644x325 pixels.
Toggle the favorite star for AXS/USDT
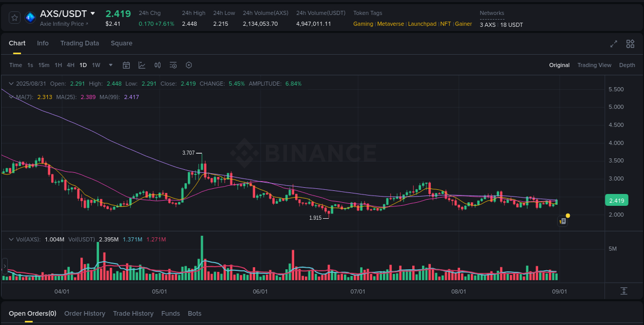[14, 17]
